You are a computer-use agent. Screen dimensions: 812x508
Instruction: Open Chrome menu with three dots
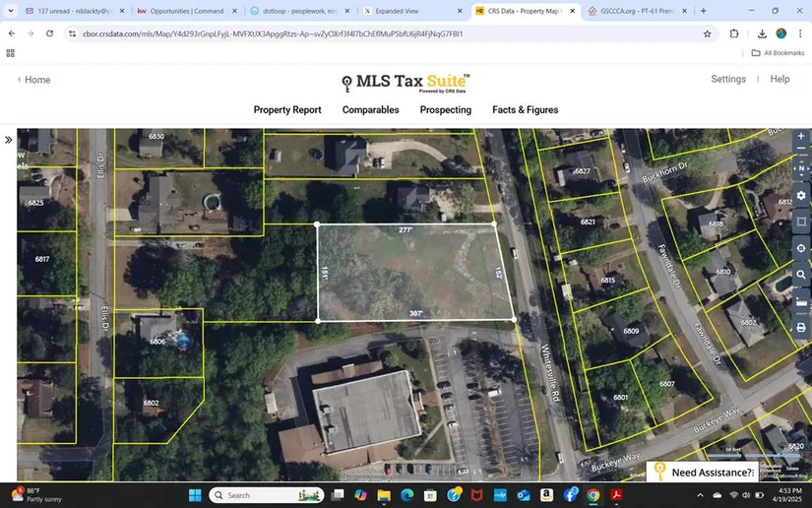(798, 33)
